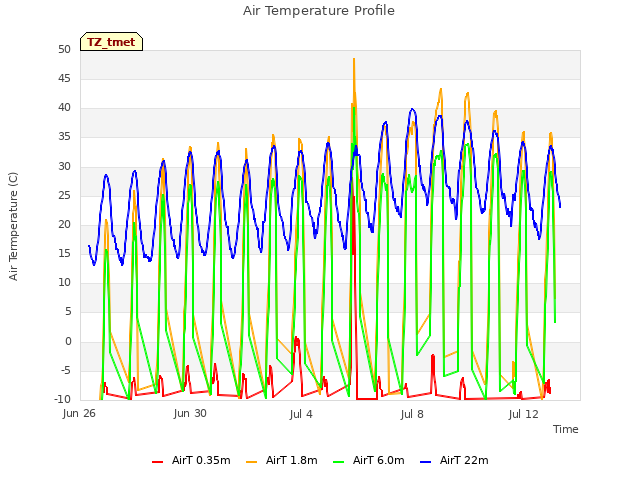Screen dimensions: 640x480
Task: Click the 25 y-axis tick label
Action: pyautogui.click(x=64, y=196)
